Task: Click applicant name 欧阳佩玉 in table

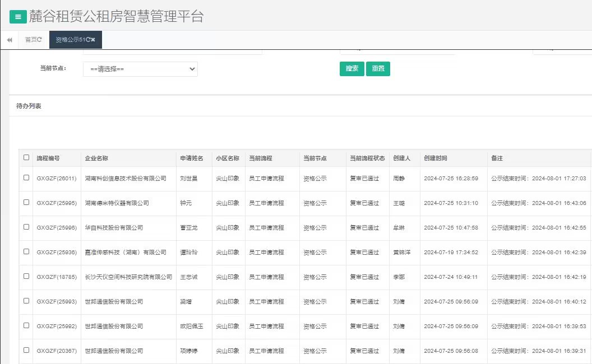Action: coord(191,326)
